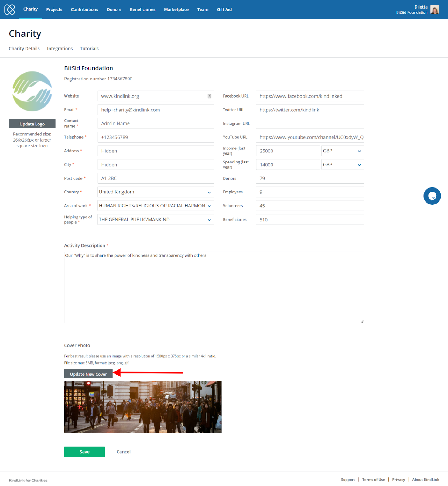Viewport: 448px width, 486px height.
Task: Focus the Facebook URL field
Action: (310, 96)
